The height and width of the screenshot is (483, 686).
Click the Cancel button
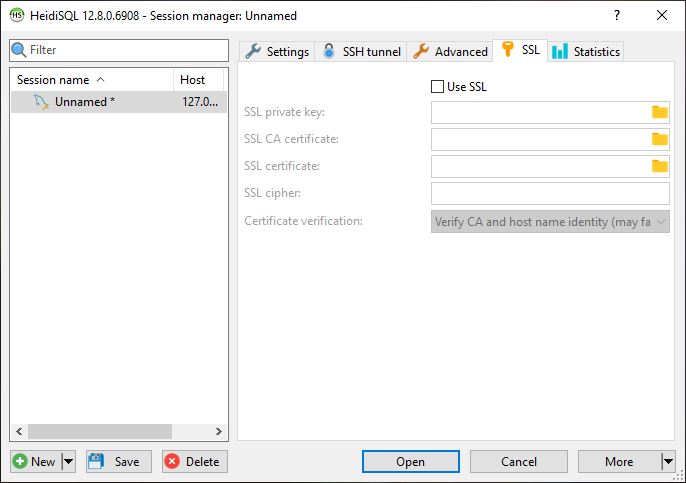[519, 462]
